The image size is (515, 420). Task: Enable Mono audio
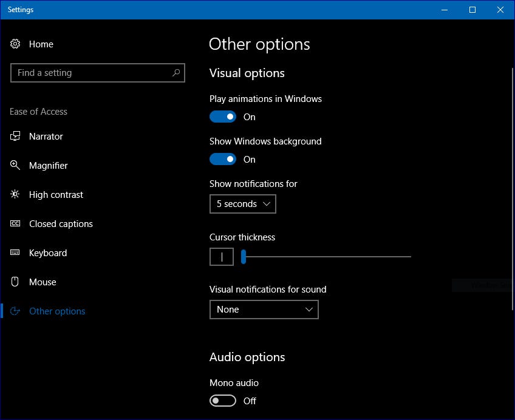pyautogui.click(x=222, y=401)
